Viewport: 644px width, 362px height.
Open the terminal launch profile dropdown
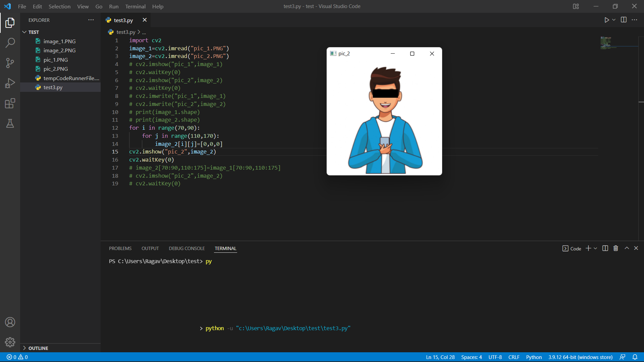pos(595,248)
